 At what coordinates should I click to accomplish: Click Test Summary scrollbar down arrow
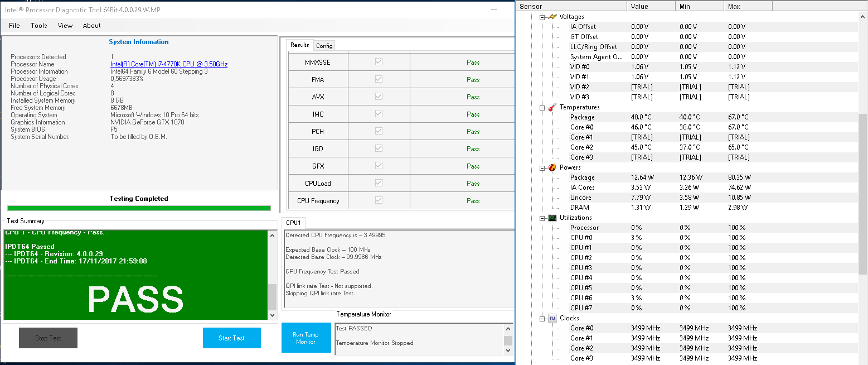coord(272,315)
